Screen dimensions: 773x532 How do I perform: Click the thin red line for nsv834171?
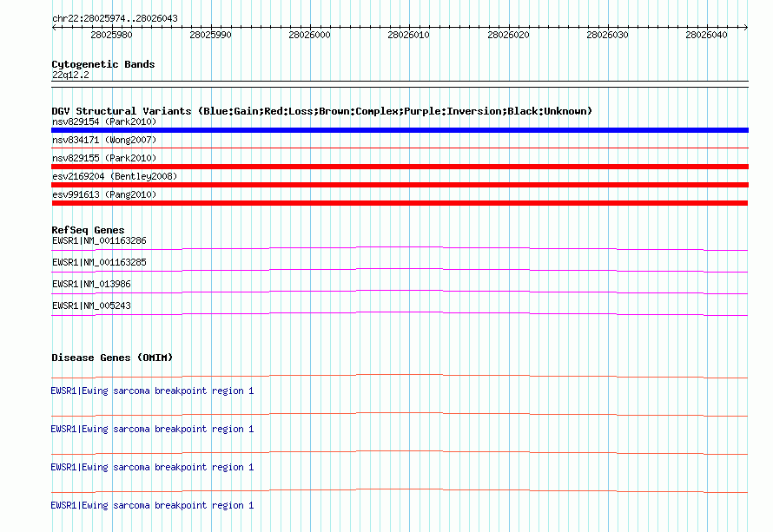point(400,148)
